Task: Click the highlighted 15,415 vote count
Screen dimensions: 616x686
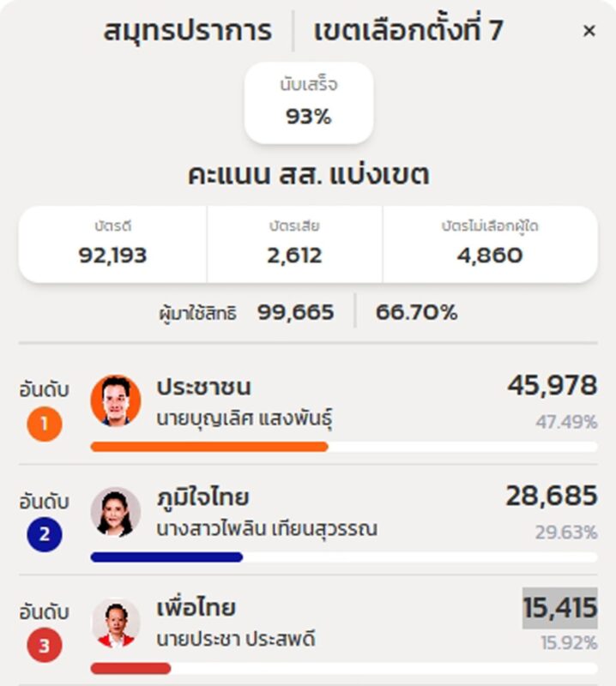Action: pos(559,608)
